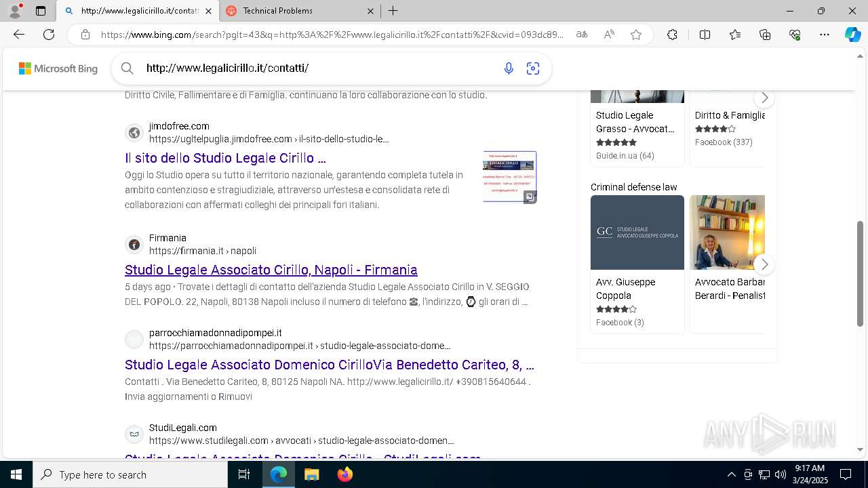Open File Explorer from the taskbar
The image size is (868, 488).
click(x=311, y=474)
